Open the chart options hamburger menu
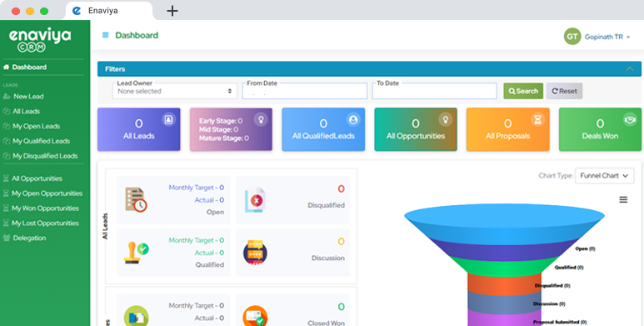This screenshot has height=326, width=644. coord(623,200)
